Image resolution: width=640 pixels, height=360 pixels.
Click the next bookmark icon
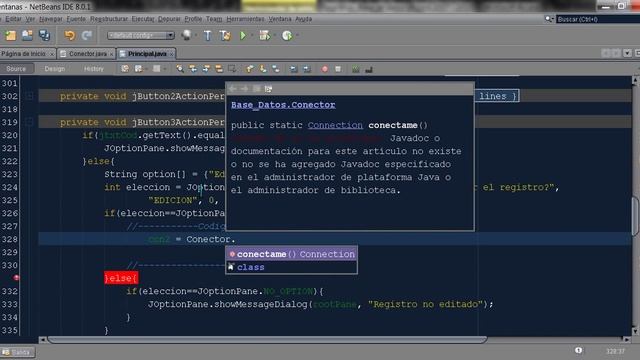pos(263,69)
